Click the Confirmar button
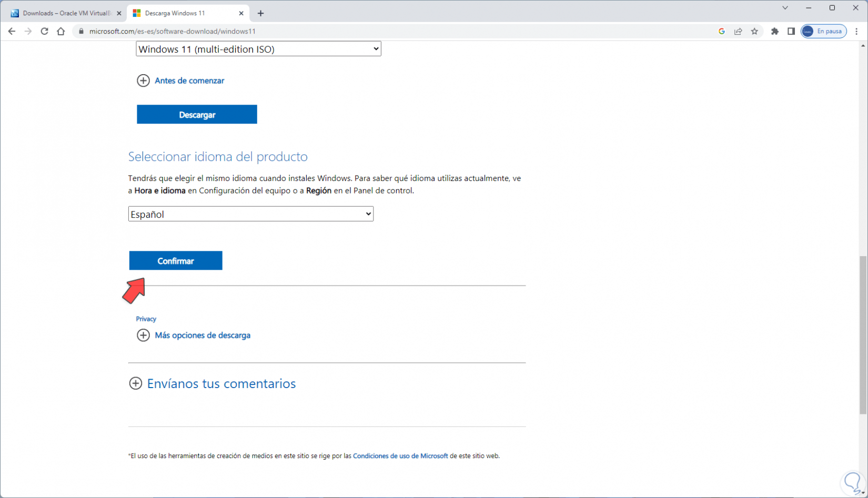Screen dimensions: 868x498 176,261
